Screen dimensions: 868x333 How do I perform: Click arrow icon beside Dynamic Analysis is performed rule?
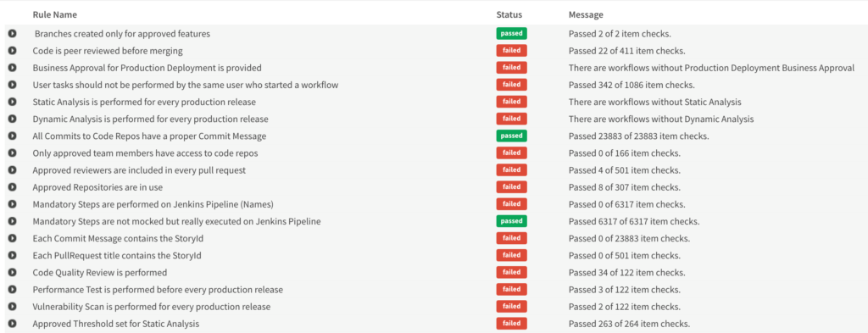[x=12, y=119]
